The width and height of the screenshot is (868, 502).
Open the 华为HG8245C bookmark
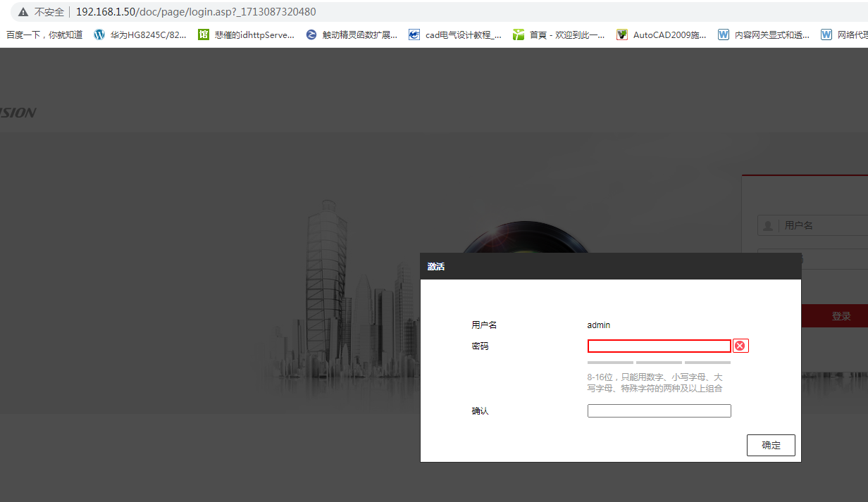click(141, 34)
